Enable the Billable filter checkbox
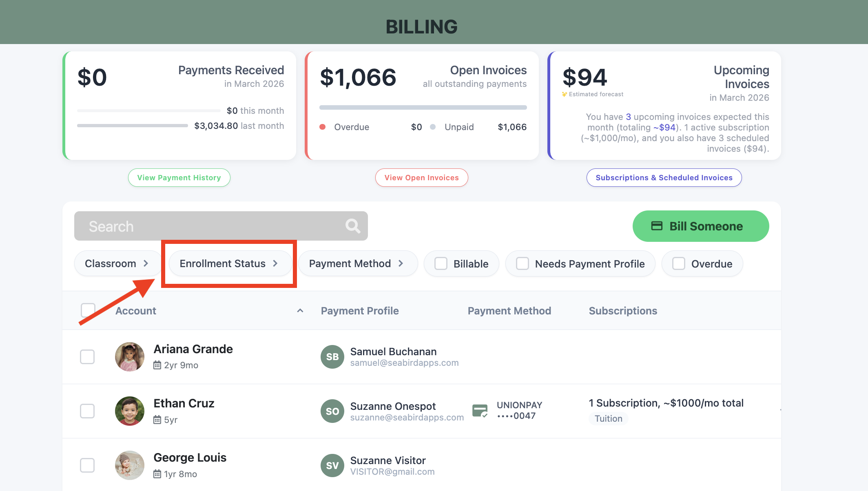868x491 pixels. click(x=441, y=263)
